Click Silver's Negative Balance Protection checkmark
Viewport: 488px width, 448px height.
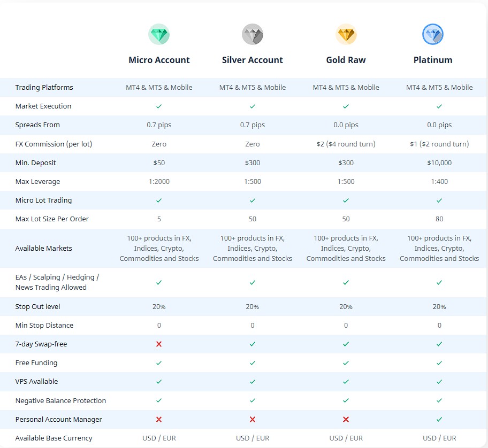[253, 401]
